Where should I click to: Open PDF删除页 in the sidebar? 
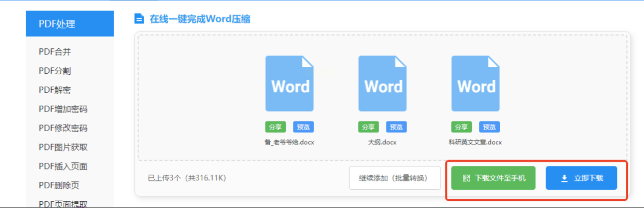(x=59, y=185)
